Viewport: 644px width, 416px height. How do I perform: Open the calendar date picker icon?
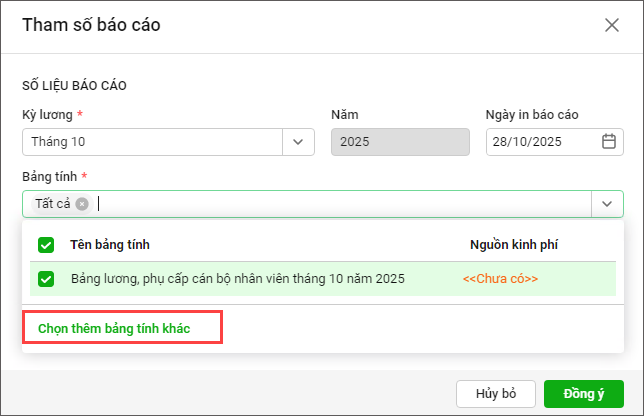point(608,142)
